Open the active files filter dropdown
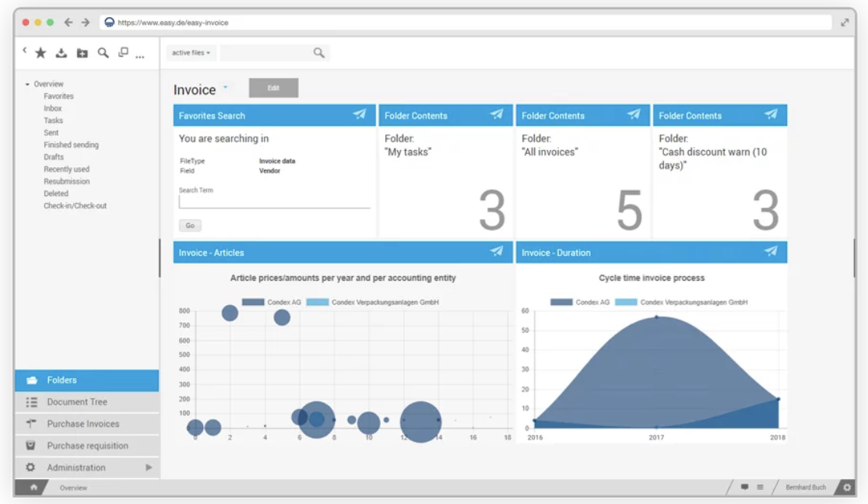 [x=192, y=51]
